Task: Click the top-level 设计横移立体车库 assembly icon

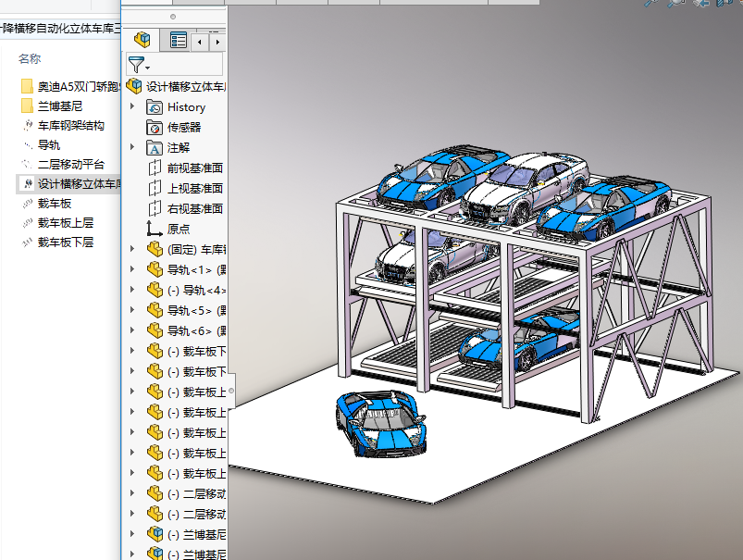Action: tap(135, 86)
